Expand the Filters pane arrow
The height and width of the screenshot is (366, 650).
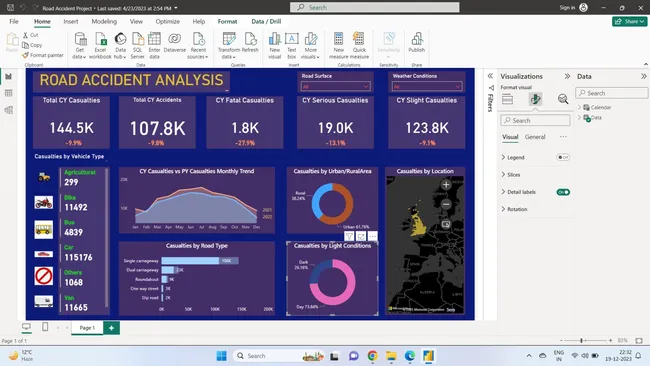(x=490, y=76)
